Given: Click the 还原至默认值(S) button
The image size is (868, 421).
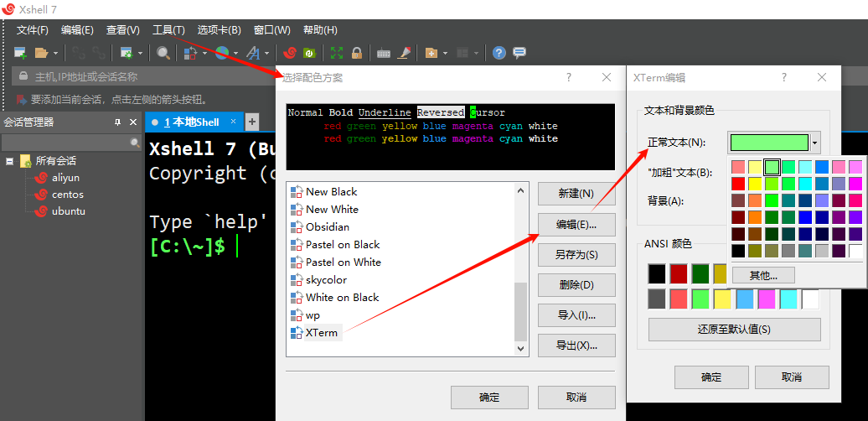Looking at the screenshot, I should coord(734,330).
